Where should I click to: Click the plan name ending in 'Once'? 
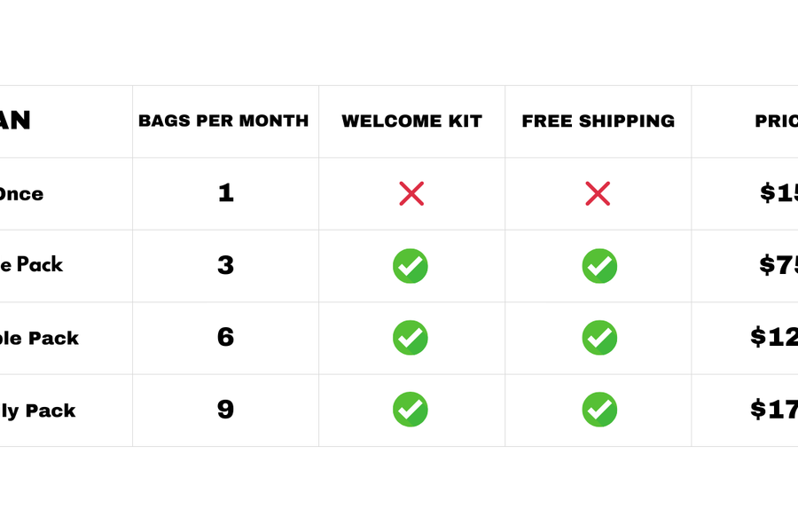pyautogui.click(x=21, y=194)
